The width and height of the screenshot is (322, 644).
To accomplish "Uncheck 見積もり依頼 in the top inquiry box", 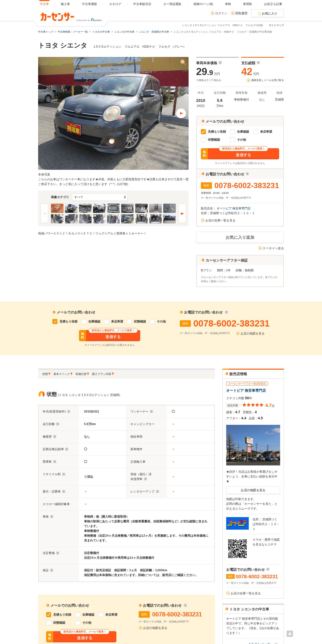I will coord(203,132).
